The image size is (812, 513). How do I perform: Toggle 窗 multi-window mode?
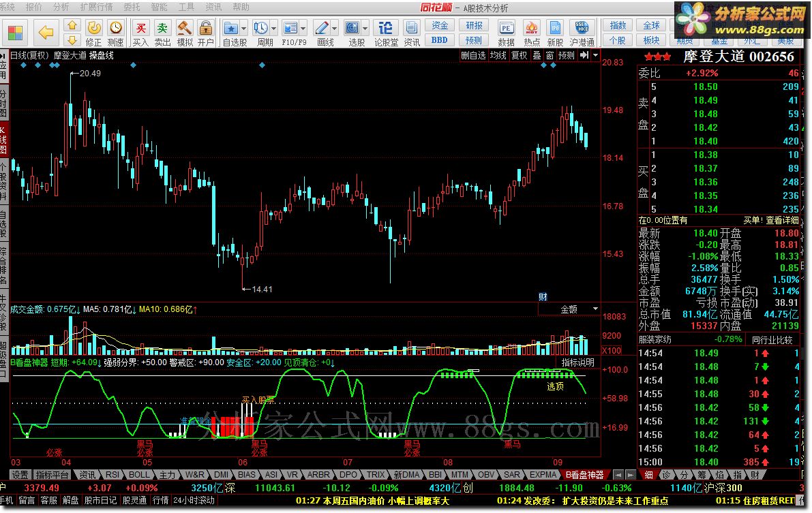pyautogui.click(x=550, y=55)
